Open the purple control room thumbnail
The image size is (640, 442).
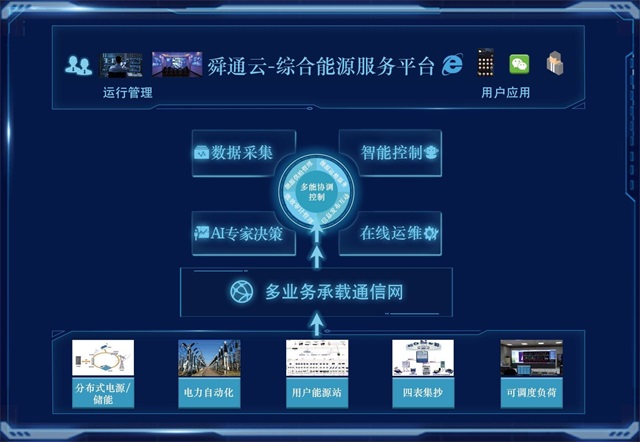tap(177, 64)
